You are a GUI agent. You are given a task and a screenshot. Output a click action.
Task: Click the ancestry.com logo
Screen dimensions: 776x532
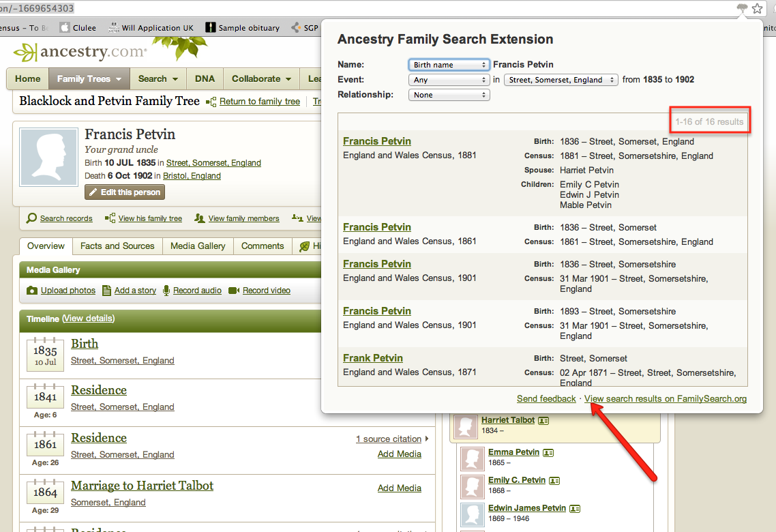pyautogui.click(x=80, y=51)
